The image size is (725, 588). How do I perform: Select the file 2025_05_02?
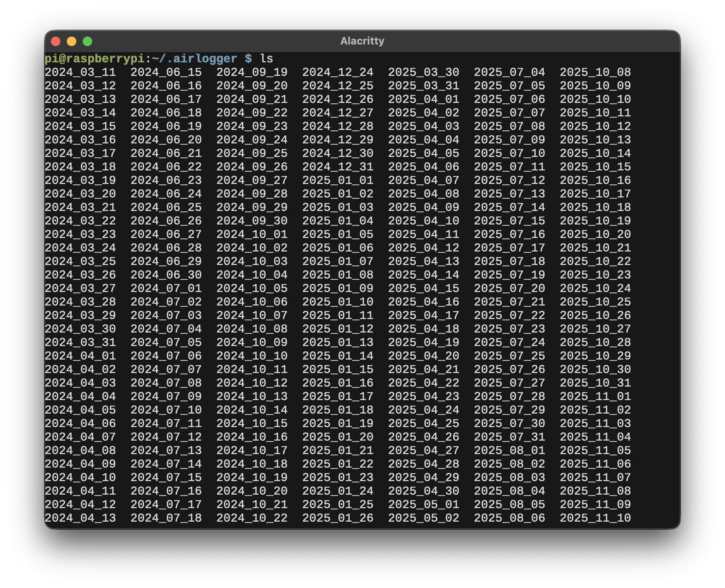(x=424, y=518)
